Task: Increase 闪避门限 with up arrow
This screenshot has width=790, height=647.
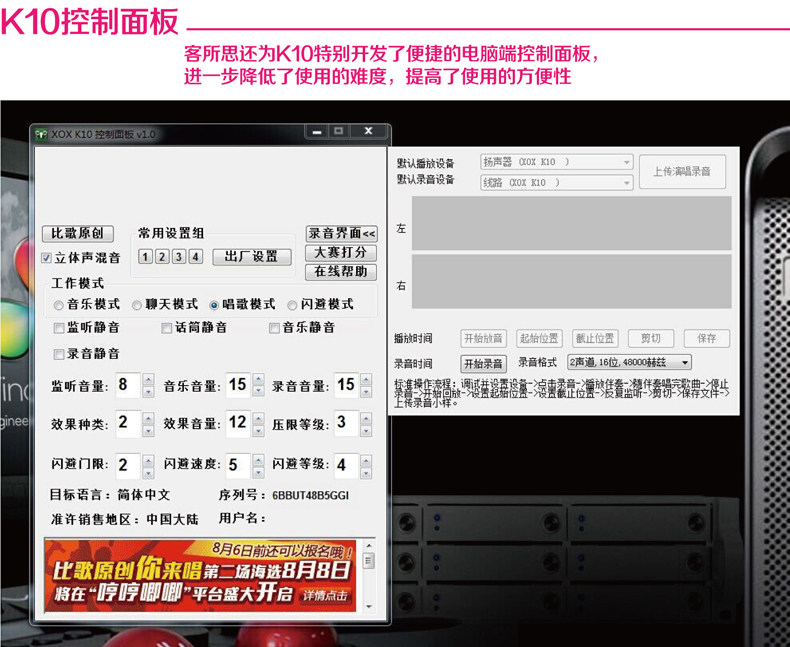Action: 148,461
